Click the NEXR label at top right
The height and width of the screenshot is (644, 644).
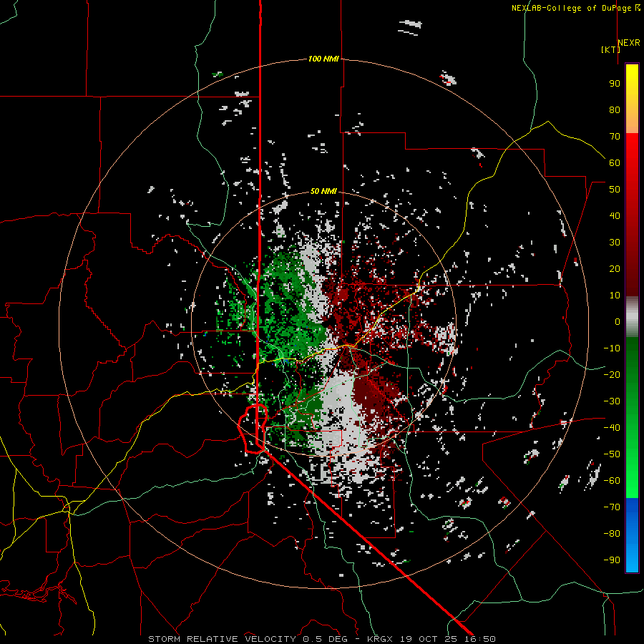[629, 43]
